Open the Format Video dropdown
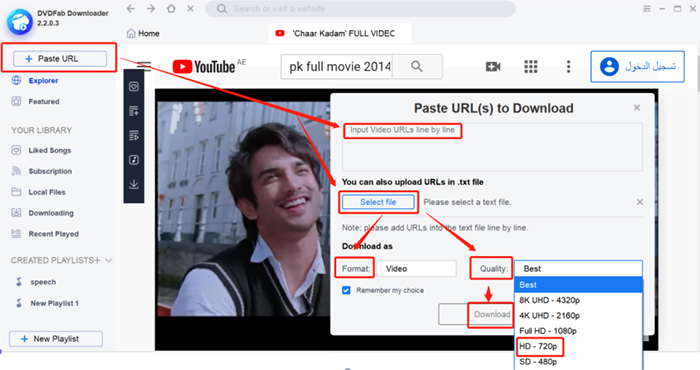700x370 pixels. coord(417,269)
